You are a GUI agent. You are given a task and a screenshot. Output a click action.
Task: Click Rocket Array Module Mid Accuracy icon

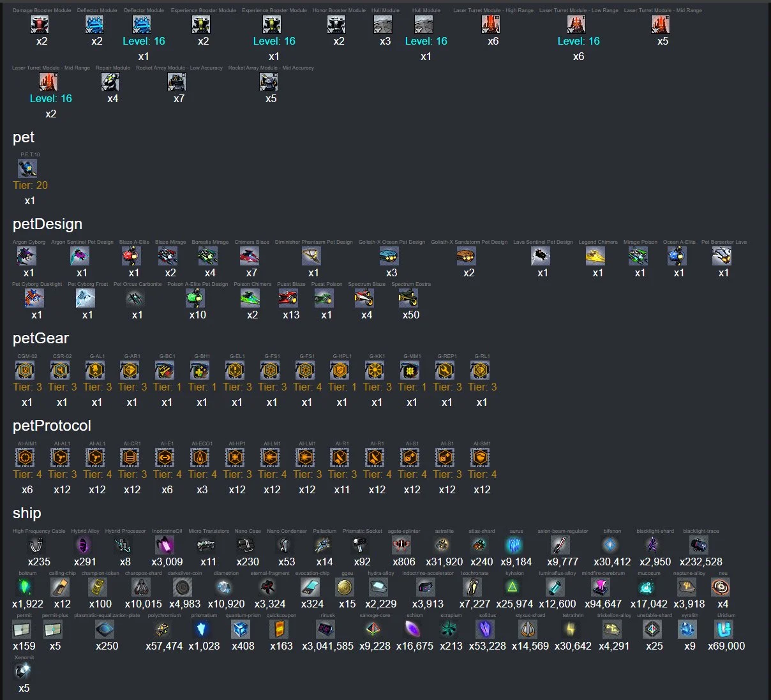pos(269,82)
